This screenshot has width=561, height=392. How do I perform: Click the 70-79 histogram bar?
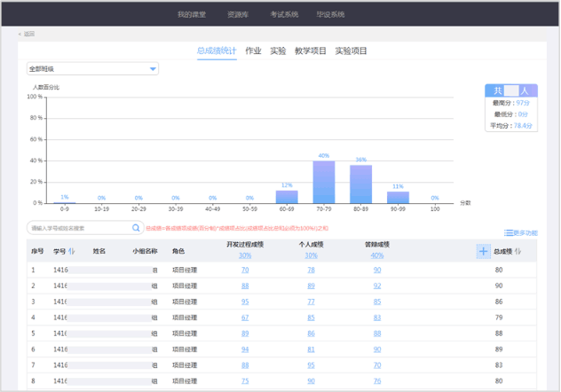pos(324,182)
